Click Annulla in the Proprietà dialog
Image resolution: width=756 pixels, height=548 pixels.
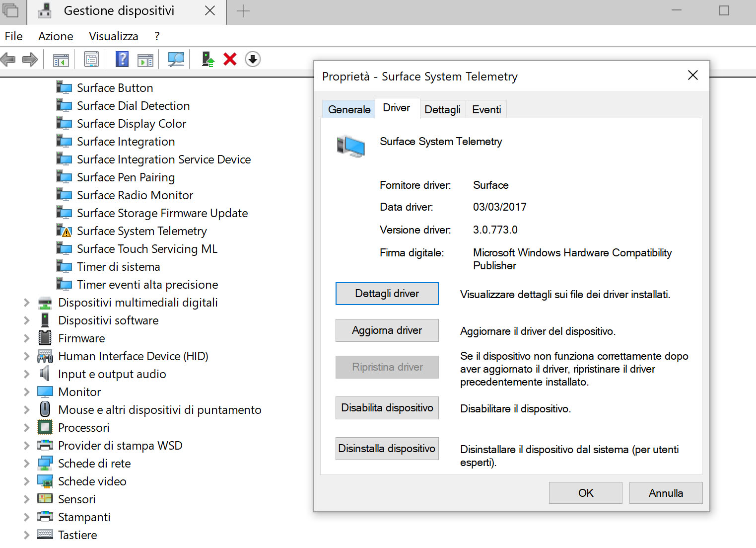[666, 493]
